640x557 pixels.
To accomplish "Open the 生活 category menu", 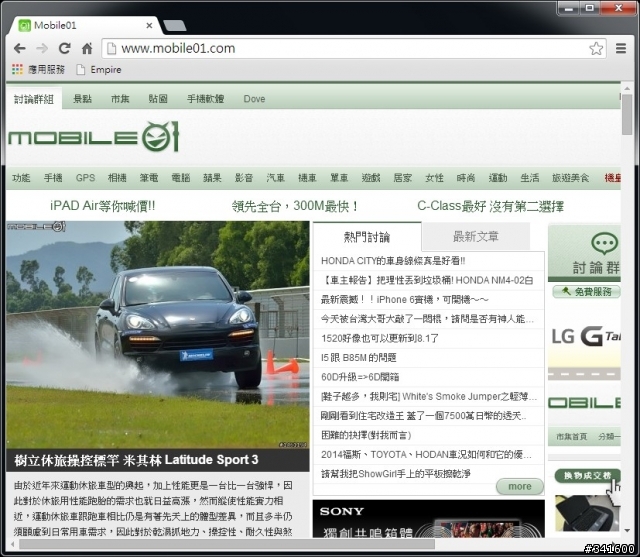I will (x=530, y=178).
